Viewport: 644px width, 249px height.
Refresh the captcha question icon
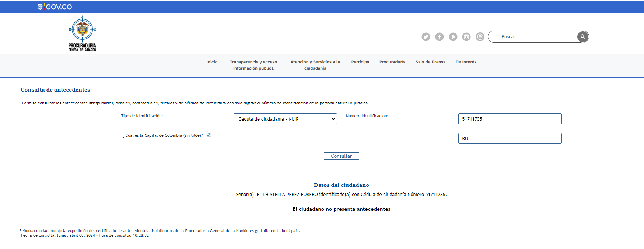[209, 135]
